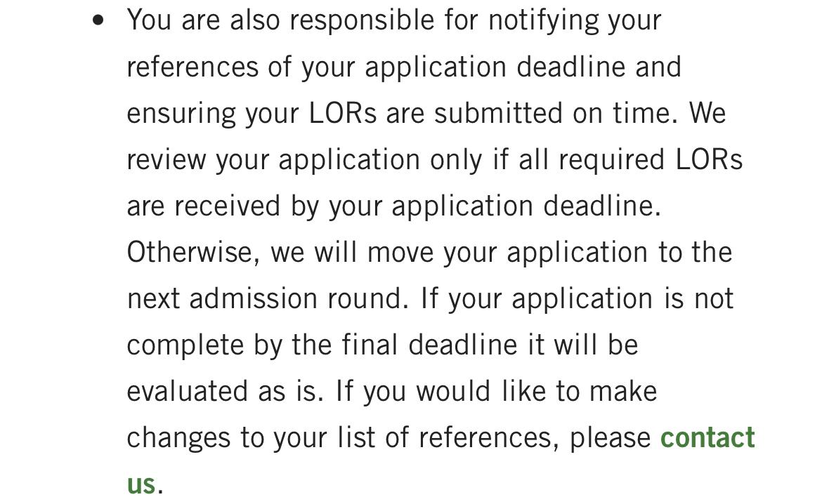Click the word "received"
The width and height of the screenshot is (822, 504).
point(245,206)
